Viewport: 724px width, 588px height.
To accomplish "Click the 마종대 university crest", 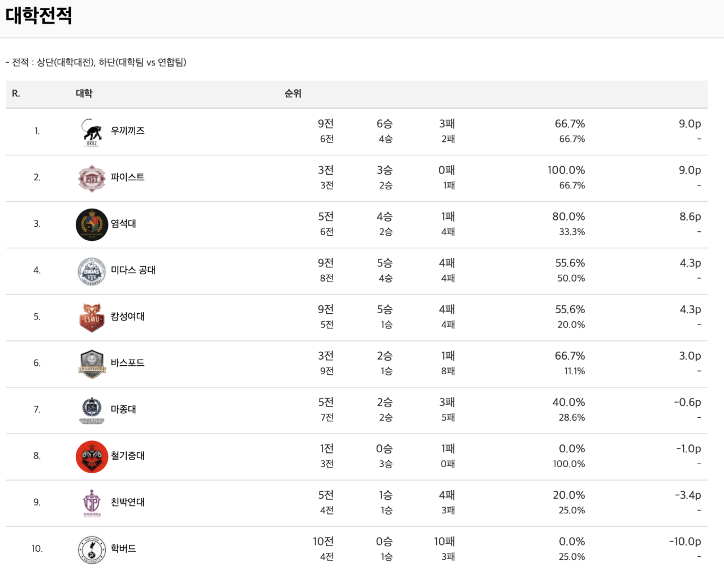I will pyautogui.click(x=92, y=410).
